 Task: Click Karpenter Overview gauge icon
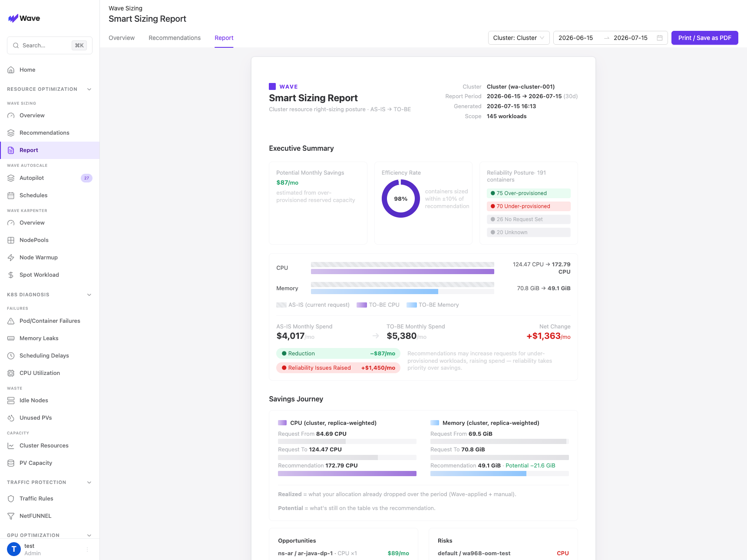(11, 223)
